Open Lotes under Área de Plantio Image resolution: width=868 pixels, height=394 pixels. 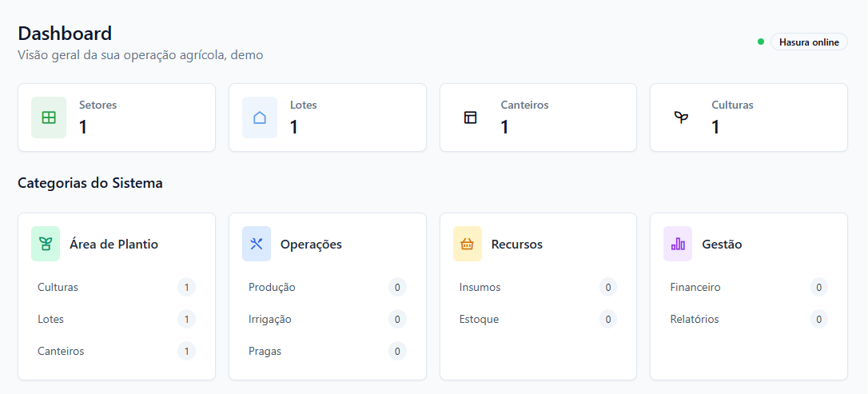click(117, 320)
